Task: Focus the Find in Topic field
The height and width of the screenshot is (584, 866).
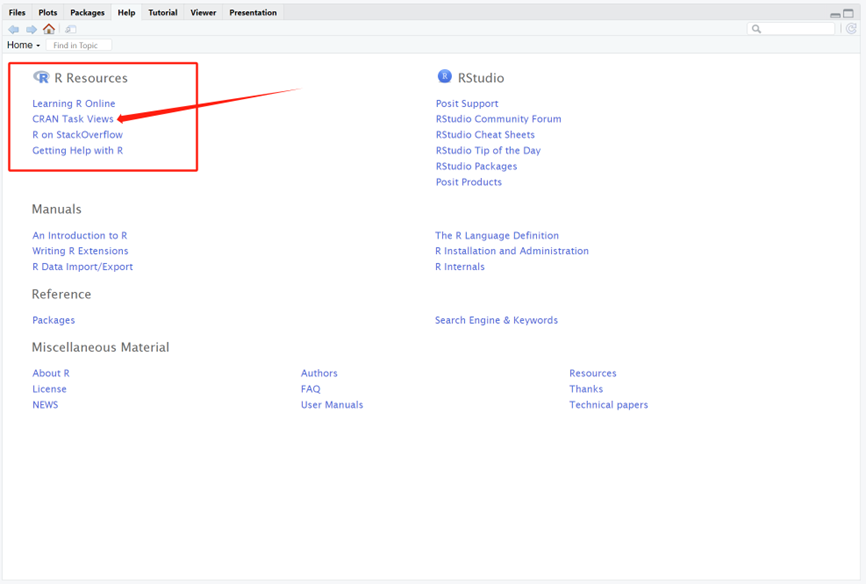Action: (79, 45)
